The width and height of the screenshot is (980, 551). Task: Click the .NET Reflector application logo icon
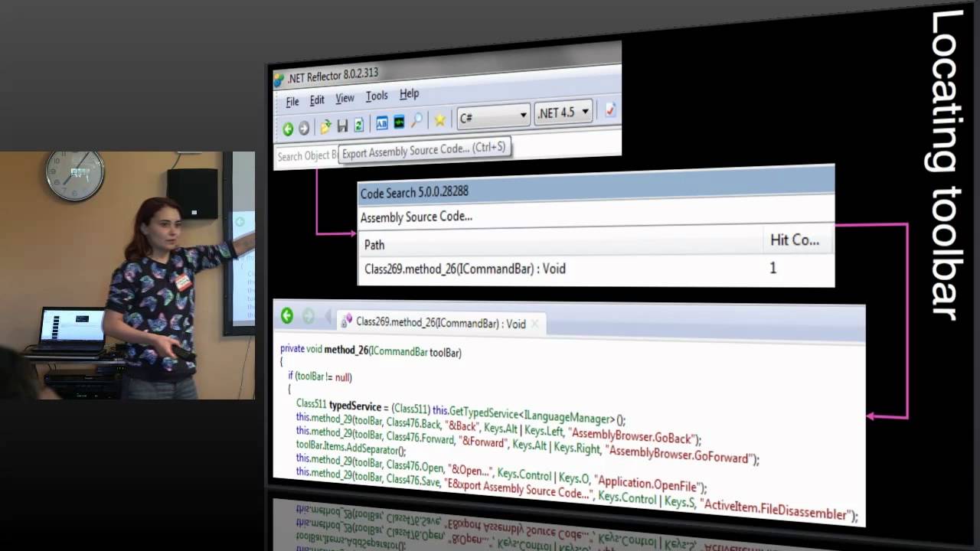pyautogui.click(x=279, y=80)
